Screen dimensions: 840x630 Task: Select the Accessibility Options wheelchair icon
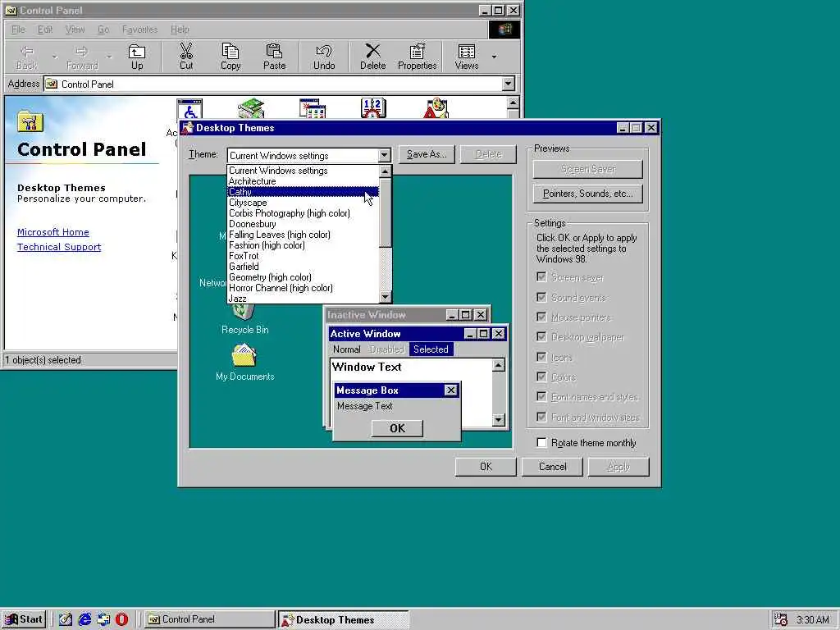[189, 109]
